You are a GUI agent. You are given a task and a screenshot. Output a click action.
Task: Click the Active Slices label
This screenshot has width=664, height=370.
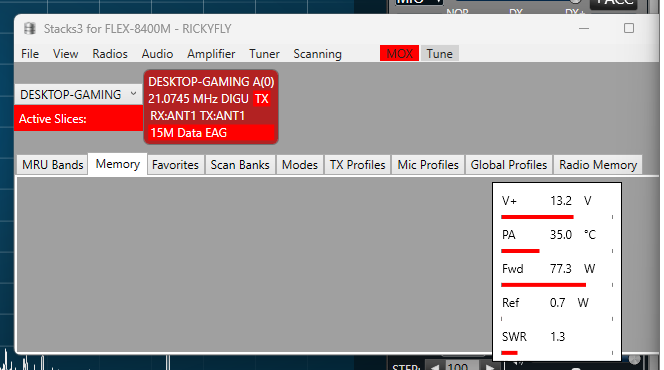53,119
